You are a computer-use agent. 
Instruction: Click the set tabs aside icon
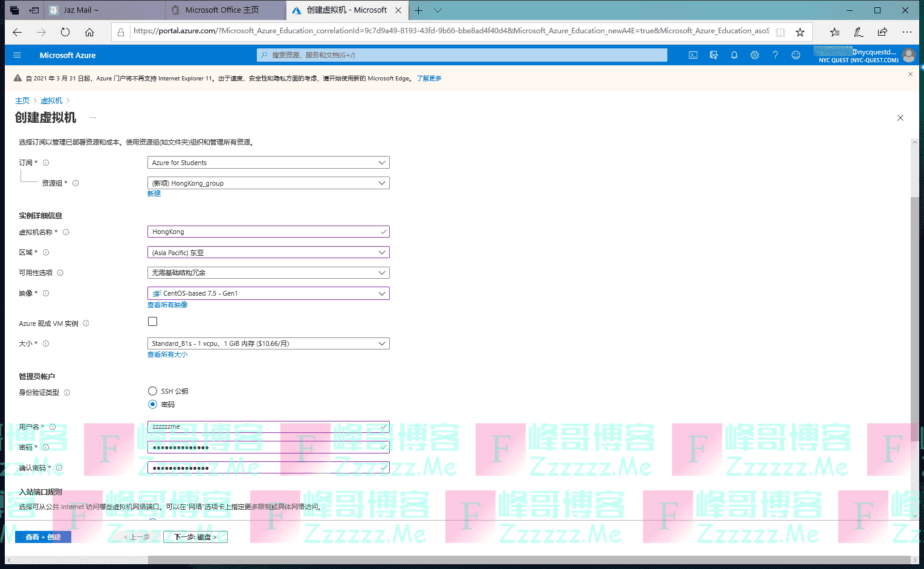[34, 10]
